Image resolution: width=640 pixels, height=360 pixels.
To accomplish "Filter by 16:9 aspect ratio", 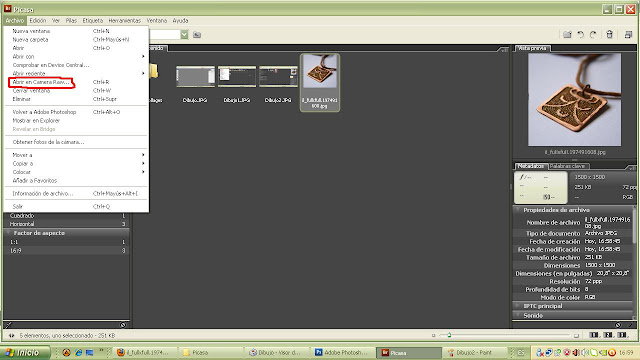I will click(66, 251).
